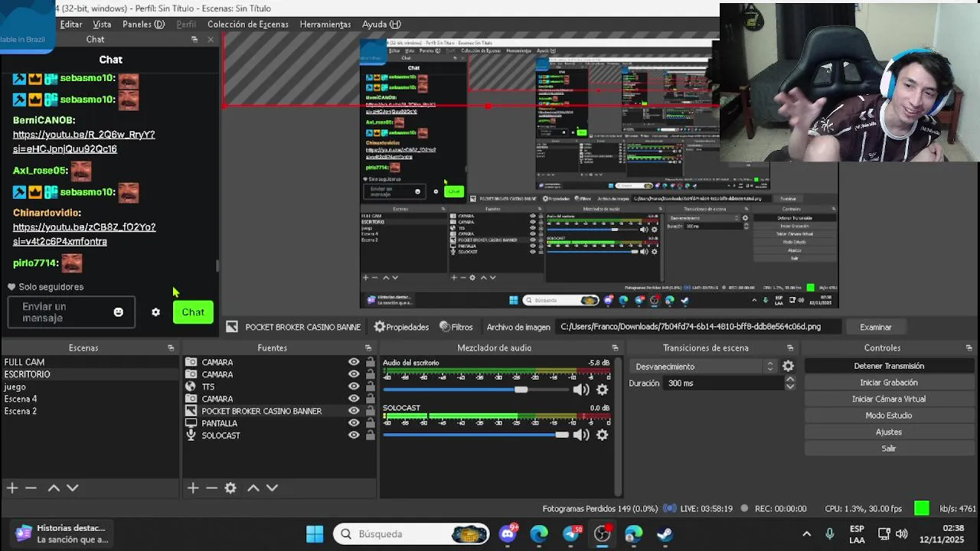
Task: Open emoji picker in chat message box
Action: 118,312
